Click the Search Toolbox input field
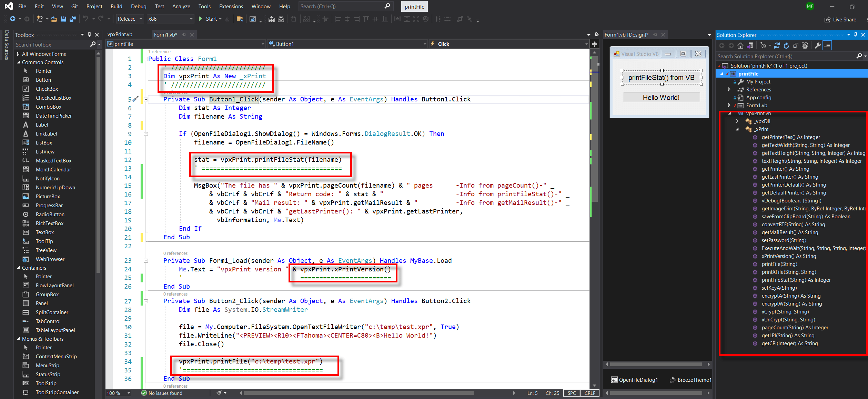868x399 pixels. 52,44
